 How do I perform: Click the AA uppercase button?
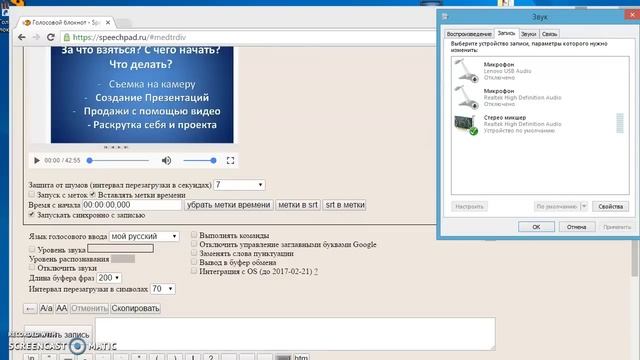tap(61, 308)
